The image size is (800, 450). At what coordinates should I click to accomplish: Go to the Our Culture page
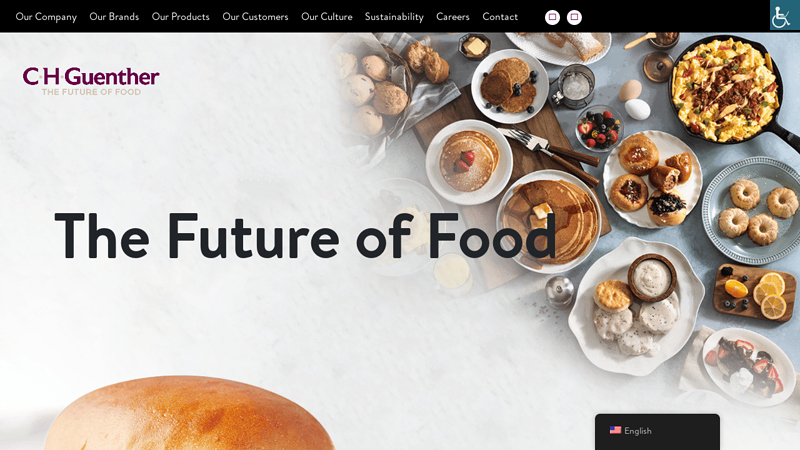327,17
